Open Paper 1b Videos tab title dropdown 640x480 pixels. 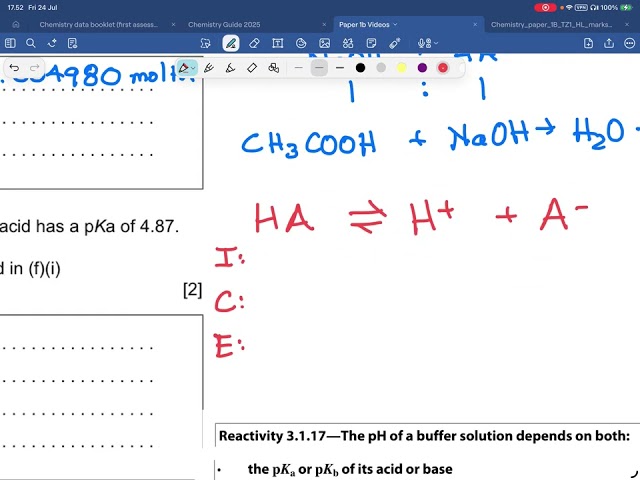click(395, 24)
